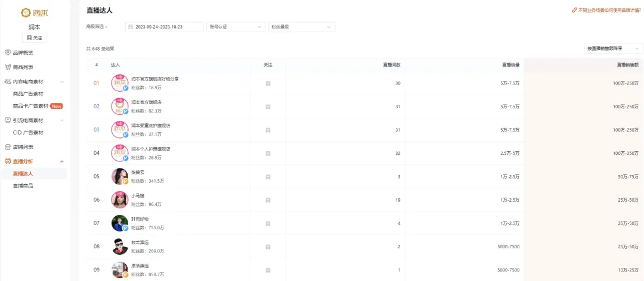This screenshot has height=281, width=644.
Task: Click avatar of 轩雨好物
Action: [x=120, y=223]
